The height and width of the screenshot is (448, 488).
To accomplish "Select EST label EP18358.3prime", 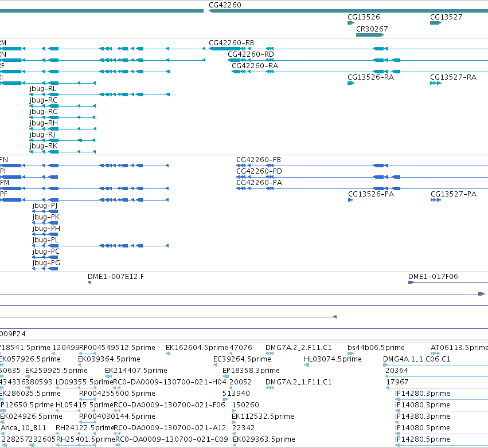I will point(251,371).
